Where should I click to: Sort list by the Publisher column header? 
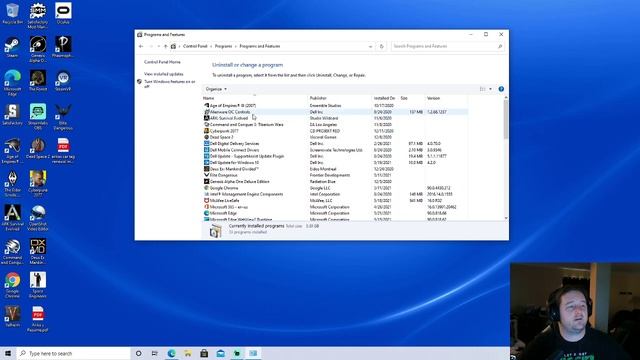340,98
